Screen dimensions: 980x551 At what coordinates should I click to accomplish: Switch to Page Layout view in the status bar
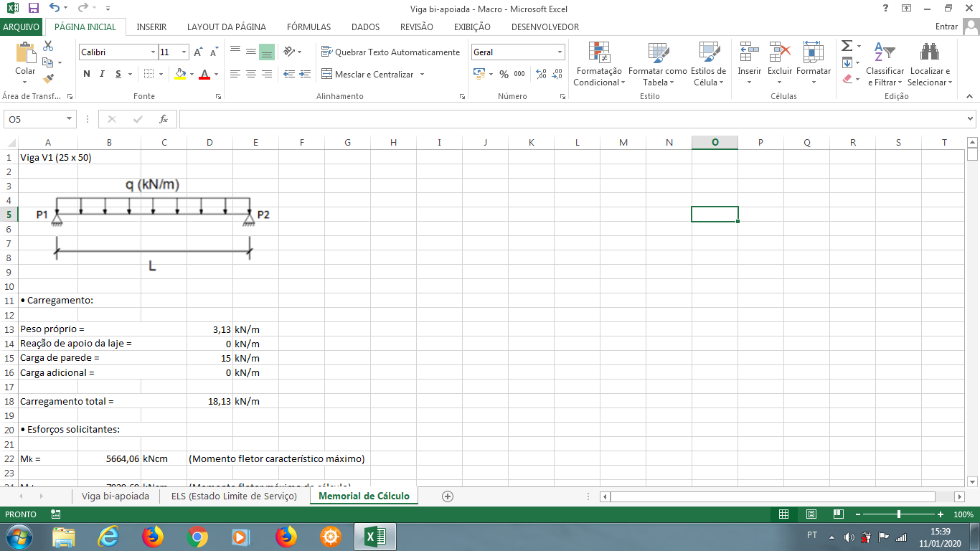pos(811,514)
